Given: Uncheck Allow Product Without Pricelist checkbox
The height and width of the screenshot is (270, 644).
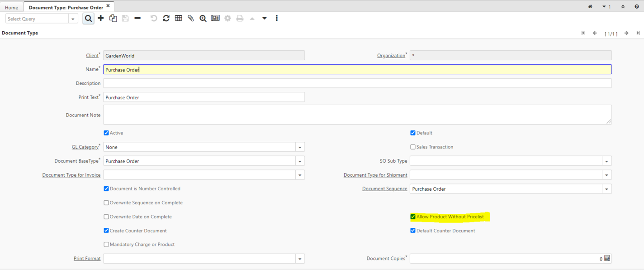Looking at the screenshot, I should click(x=413, y=217).
